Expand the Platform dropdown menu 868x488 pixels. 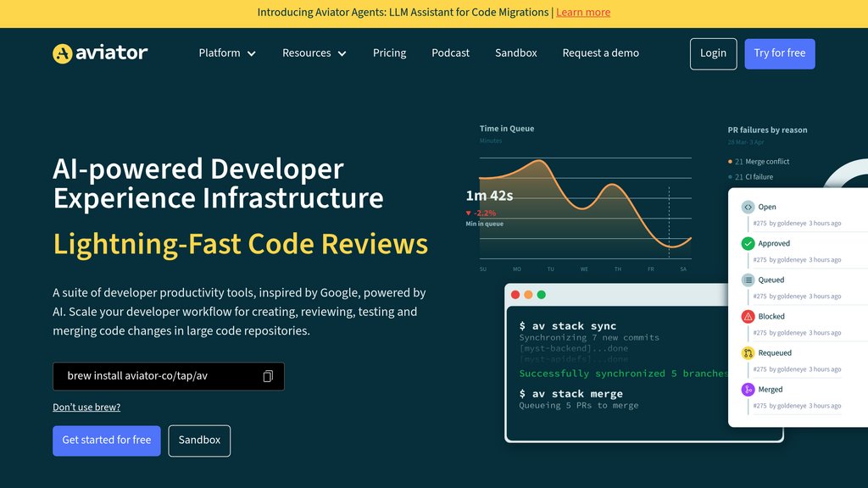click(x=227, y=53)
